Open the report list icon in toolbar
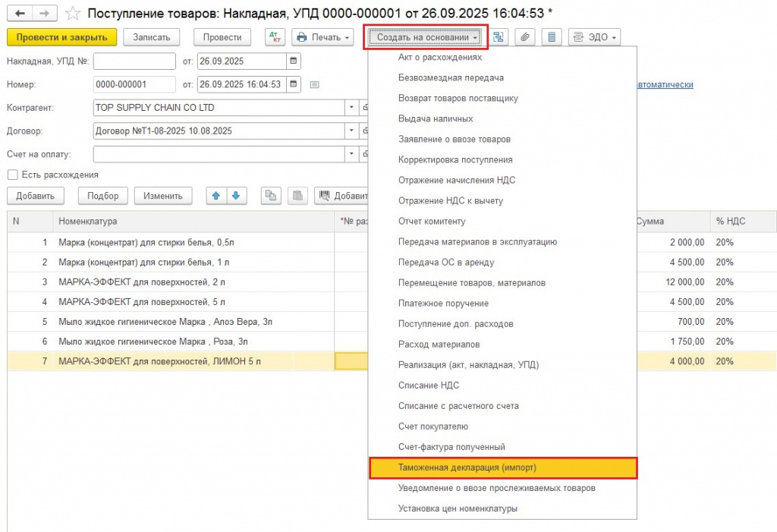777x532 pixels. point(552,37)
